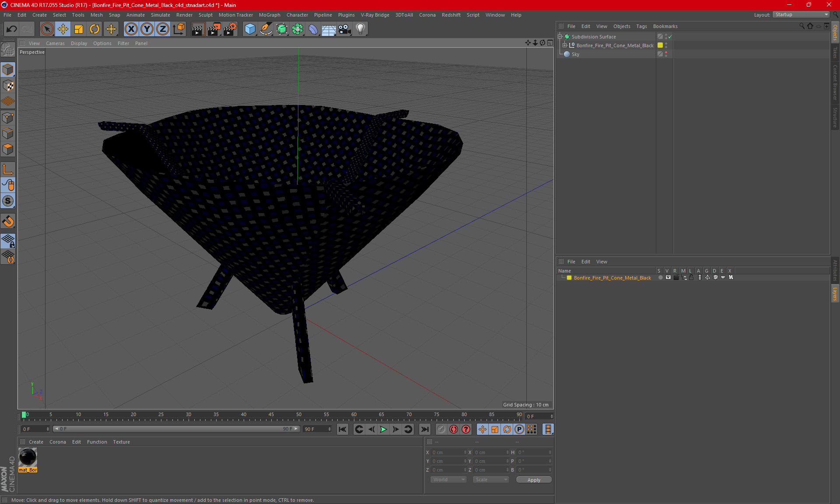The image size is (840, 504).
Task: Toggle Subdivision Surface enable checkmark
Action: pos(670,37)
